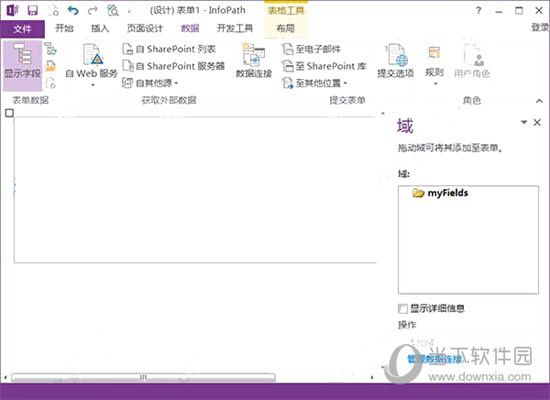Click 至 SharePoint 库 submit option
550x400 pixels.
[324, 66]
